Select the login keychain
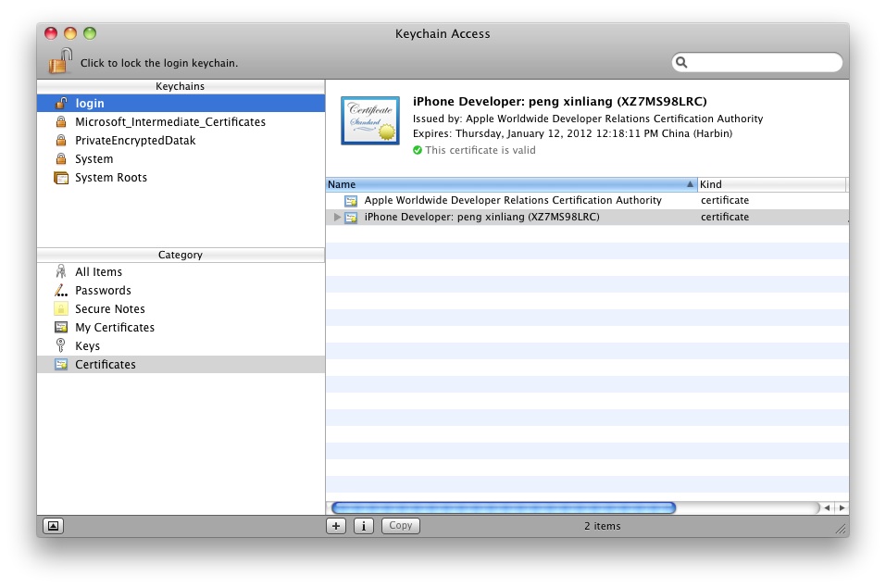Screen dimensions: 886x588 181,103
